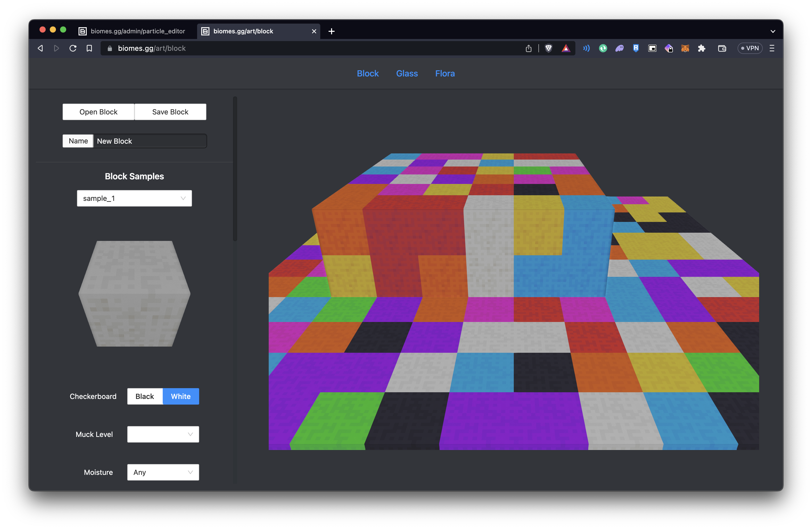Click the share icon in address bar

tap(528, 48)
